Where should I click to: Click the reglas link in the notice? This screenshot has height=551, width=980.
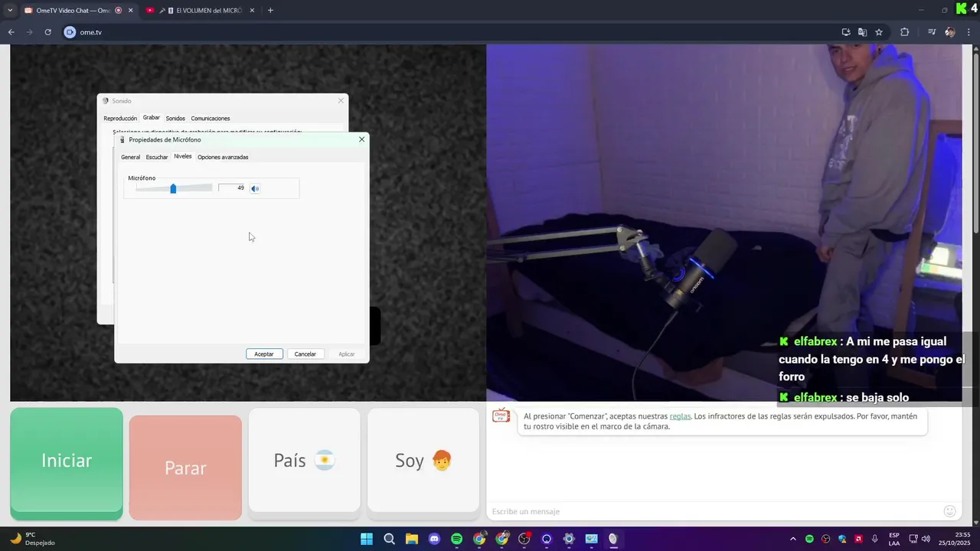680,416
